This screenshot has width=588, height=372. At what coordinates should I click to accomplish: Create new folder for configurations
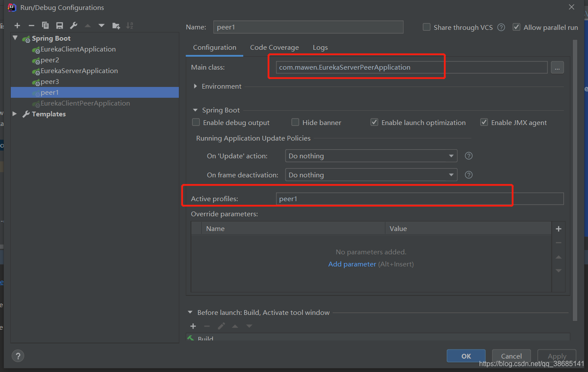pos(116,26)
